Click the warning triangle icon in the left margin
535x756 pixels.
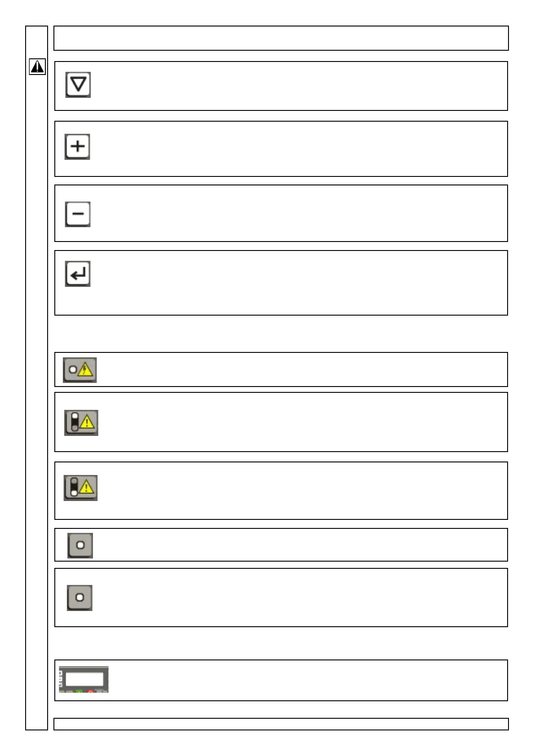pyautogui.click(x=37, y=67)
